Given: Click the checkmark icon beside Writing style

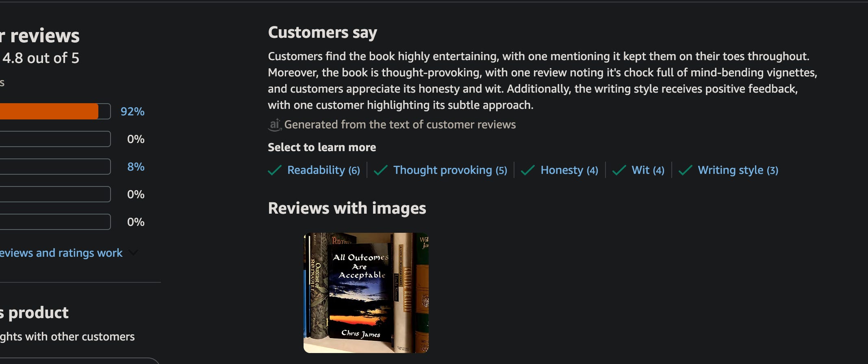Looking at the screenshot, I should (685, 170).
